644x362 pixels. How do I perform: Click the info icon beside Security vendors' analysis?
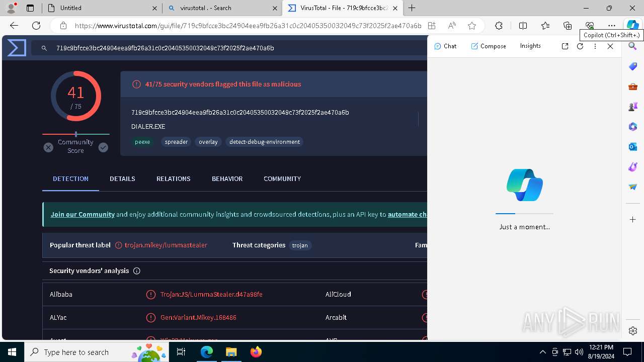coord(136,270)
